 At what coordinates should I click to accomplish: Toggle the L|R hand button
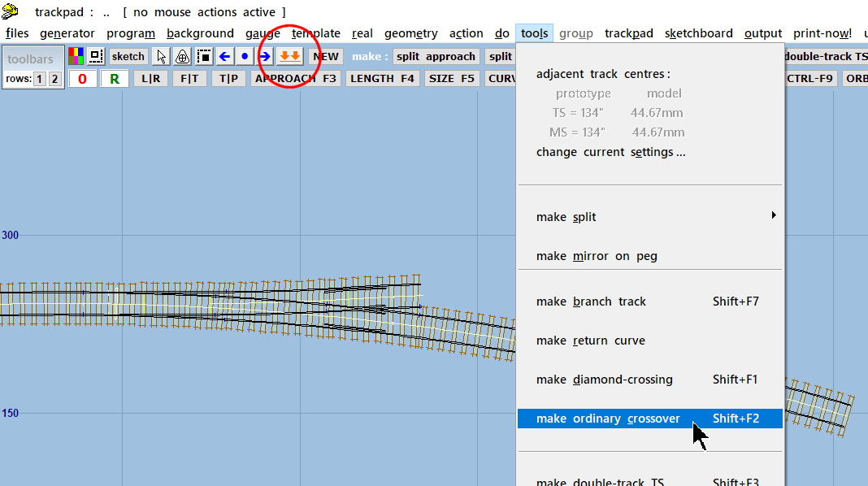[150, 79]
